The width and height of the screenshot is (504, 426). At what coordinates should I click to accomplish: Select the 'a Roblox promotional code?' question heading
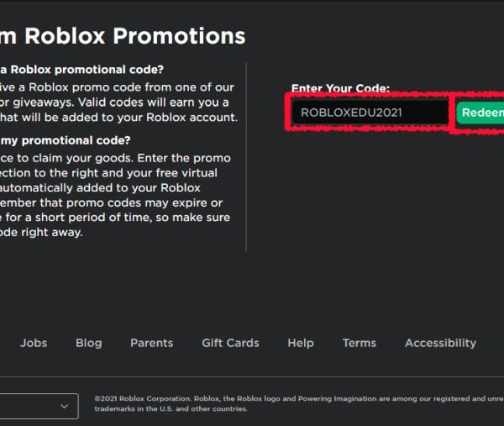tap(82, 69)
